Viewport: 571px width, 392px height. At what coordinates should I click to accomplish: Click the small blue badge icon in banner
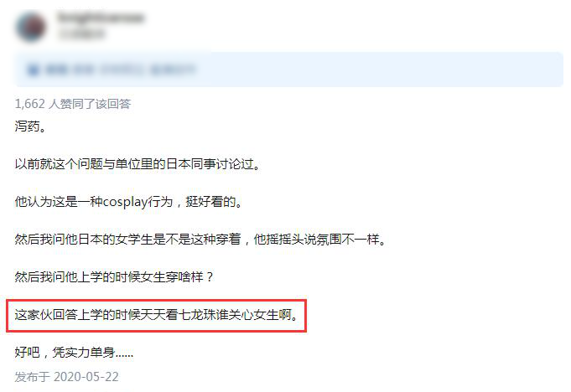(34, 70)
